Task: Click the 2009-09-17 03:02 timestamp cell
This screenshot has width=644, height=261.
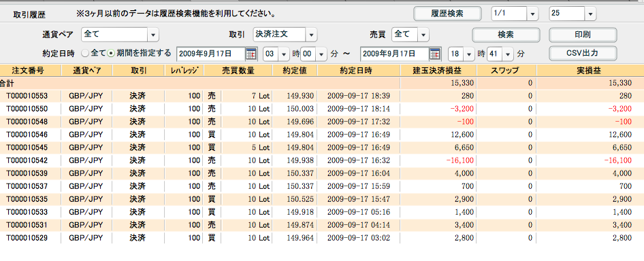Action: [359, 238]
